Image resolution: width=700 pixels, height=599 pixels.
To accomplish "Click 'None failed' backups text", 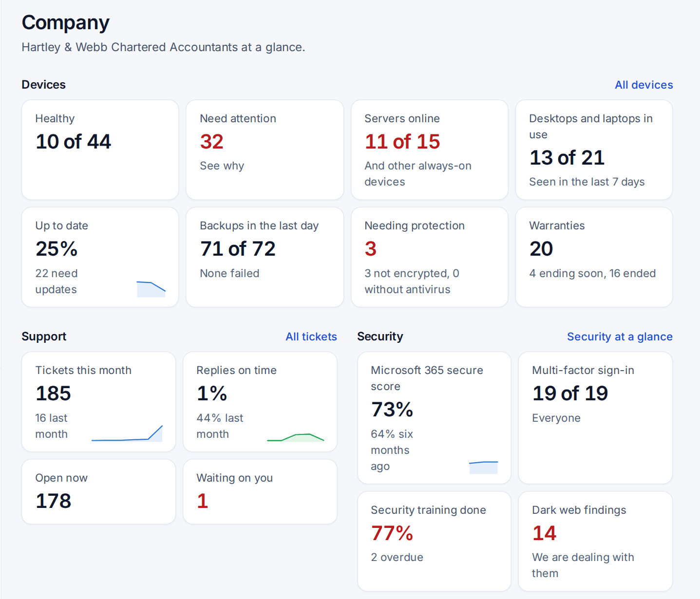I will [229, 274].
